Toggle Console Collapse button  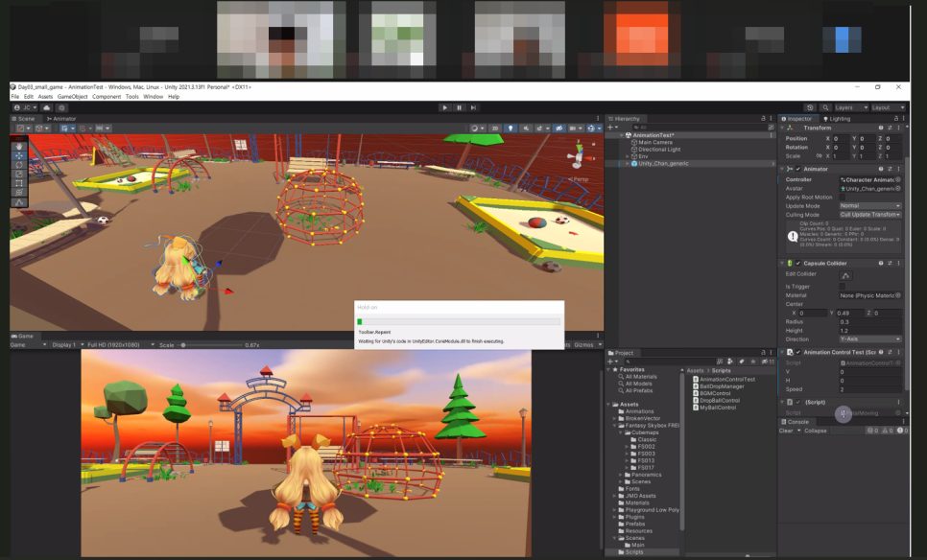[816, 431]
